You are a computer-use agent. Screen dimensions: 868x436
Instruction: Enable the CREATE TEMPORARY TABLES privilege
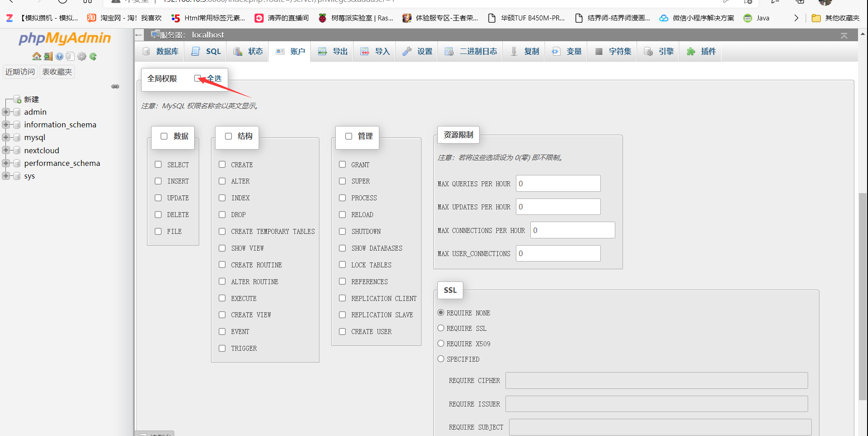(x=222, y=232)
